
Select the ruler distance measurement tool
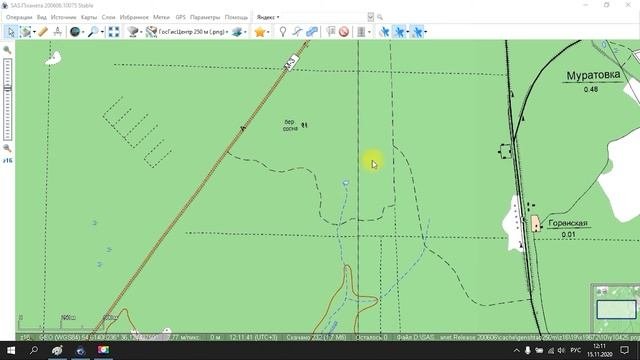[43, 32]
